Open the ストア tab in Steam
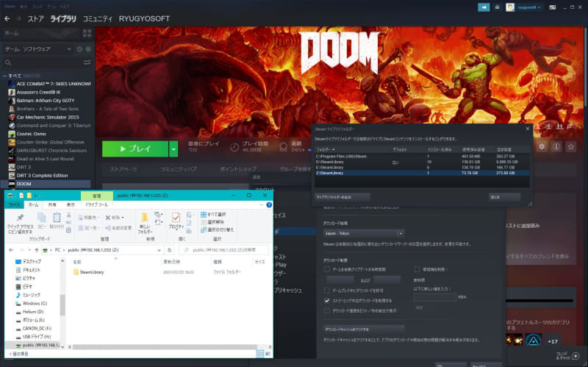Image resolution: width=588 pixels, height=367 pixels. [35, 19]
